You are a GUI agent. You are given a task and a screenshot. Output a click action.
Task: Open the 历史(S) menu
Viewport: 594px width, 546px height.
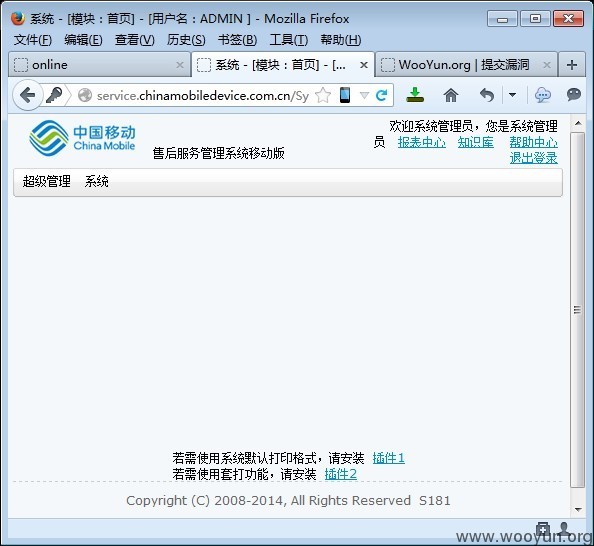(x=186, y=39)
